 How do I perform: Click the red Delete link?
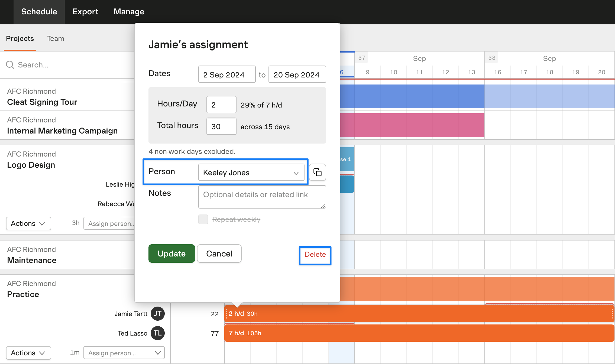coord(315,254)
